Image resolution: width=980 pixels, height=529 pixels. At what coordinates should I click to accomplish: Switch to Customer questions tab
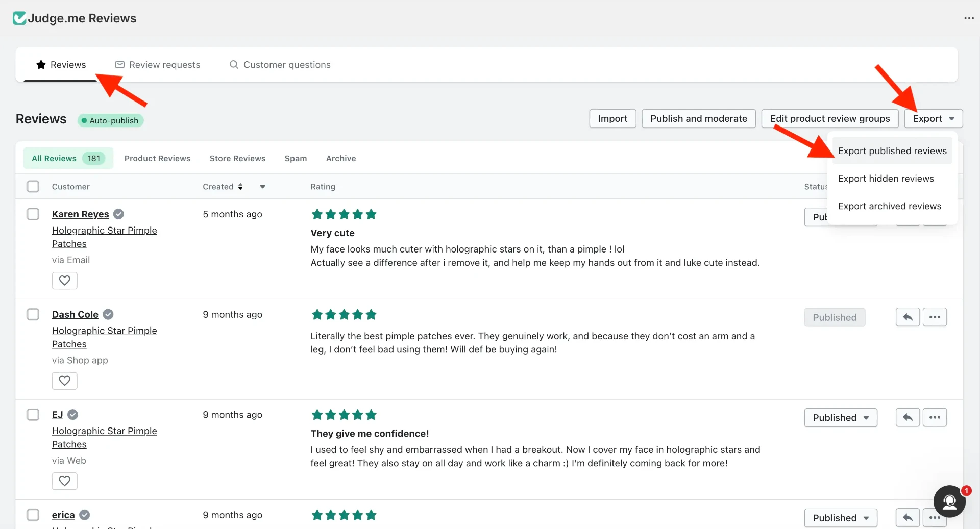pos(280,65)
